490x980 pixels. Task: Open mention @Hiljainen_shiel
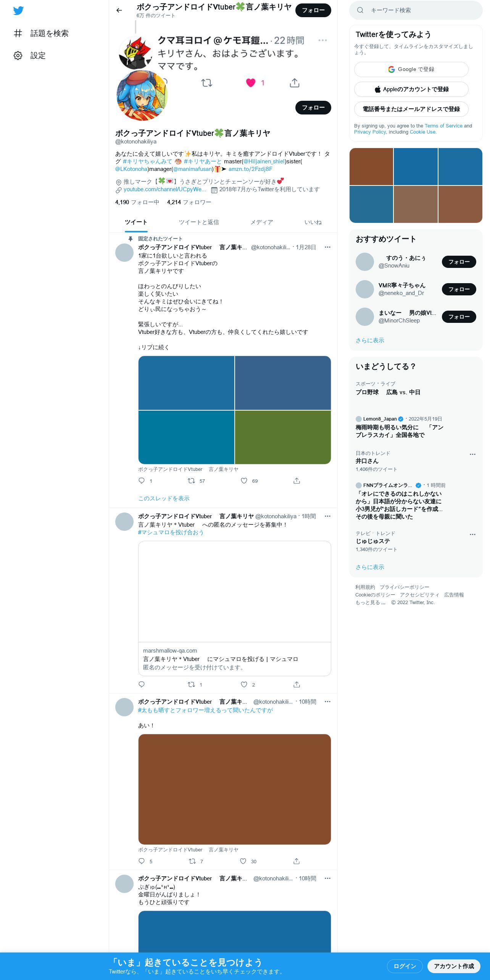(264, 161)
